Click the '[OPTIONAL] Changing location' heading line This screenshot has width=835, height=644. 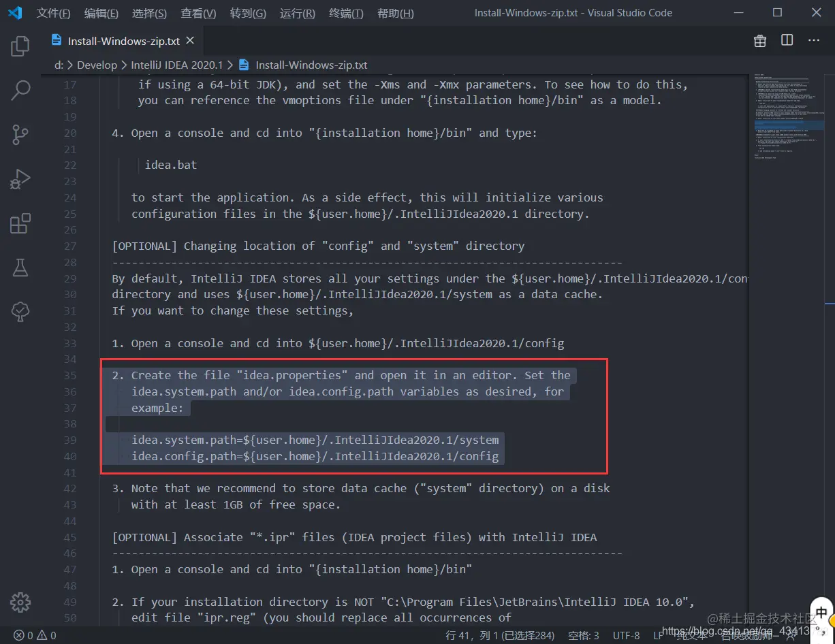coord(318,246)
